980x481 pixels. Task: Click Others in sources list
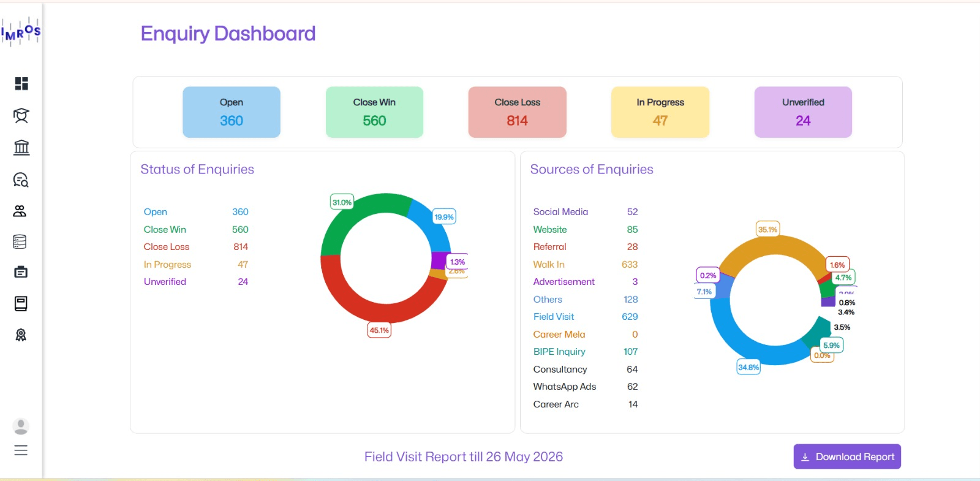pos(548,300)
